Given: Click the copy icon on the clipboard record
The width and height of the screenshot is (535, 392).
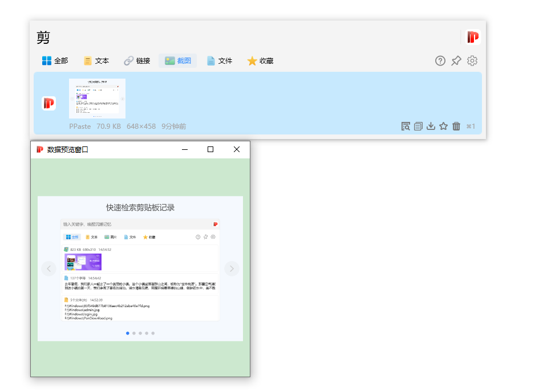Looking at the screenshot, I should point(418,126).
